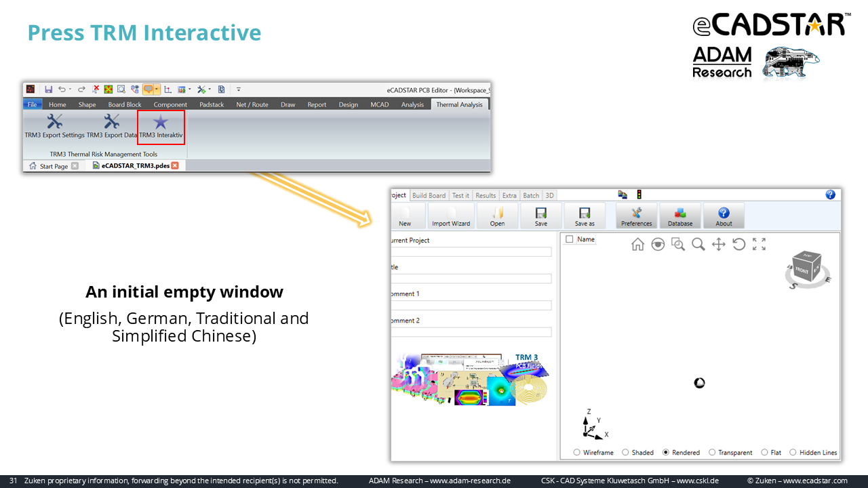The height and width of the screenshot is (488, 868).
Task: Click the Comment 1 input field
Action: coord(471,305)
